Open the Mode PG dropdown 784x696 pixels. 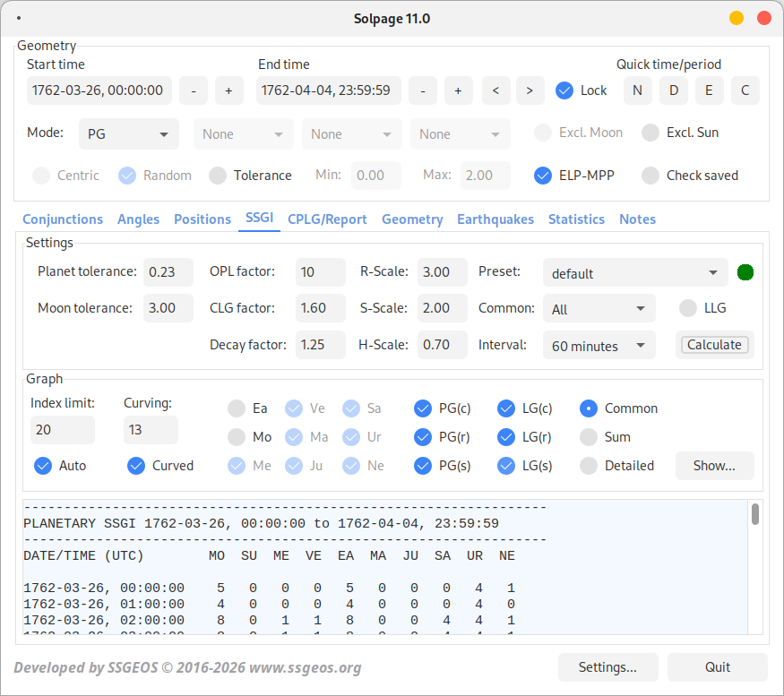pyautogui.click(x=129, y=134)
